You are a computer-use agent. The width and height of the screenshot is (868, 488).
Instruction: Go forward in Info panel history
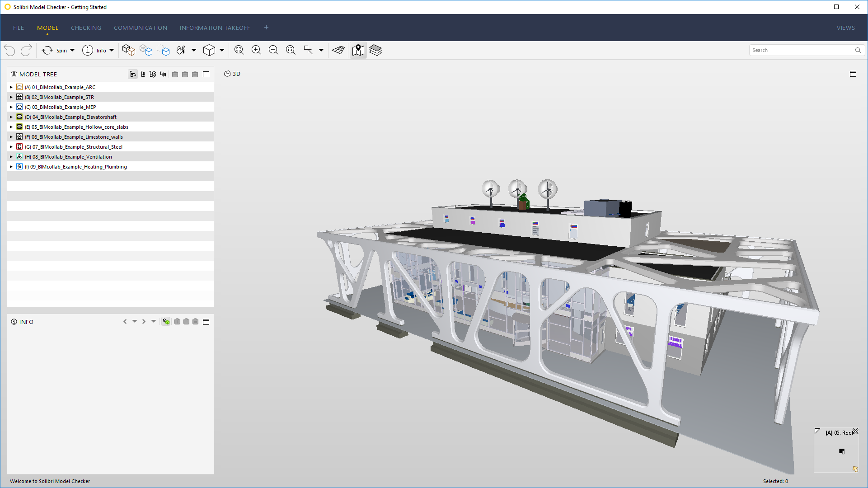tap(144, 322)
